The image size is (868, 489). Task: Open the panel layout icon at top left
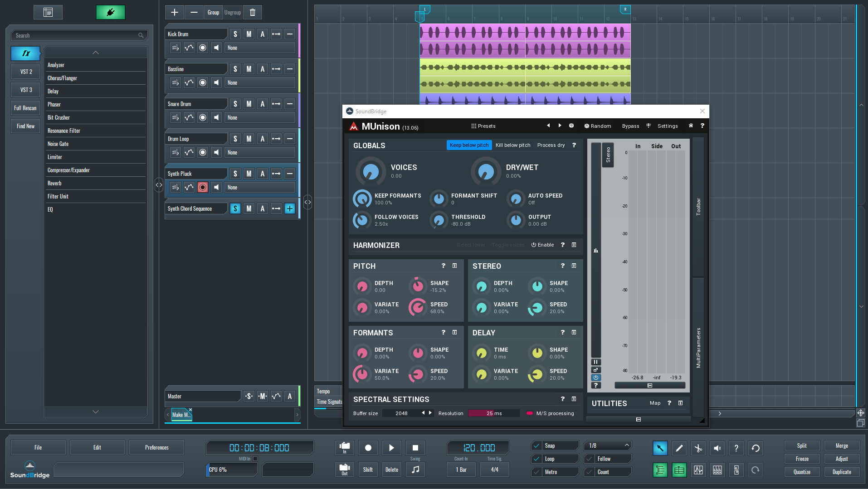pyautogui.click(x=48, y=13)
